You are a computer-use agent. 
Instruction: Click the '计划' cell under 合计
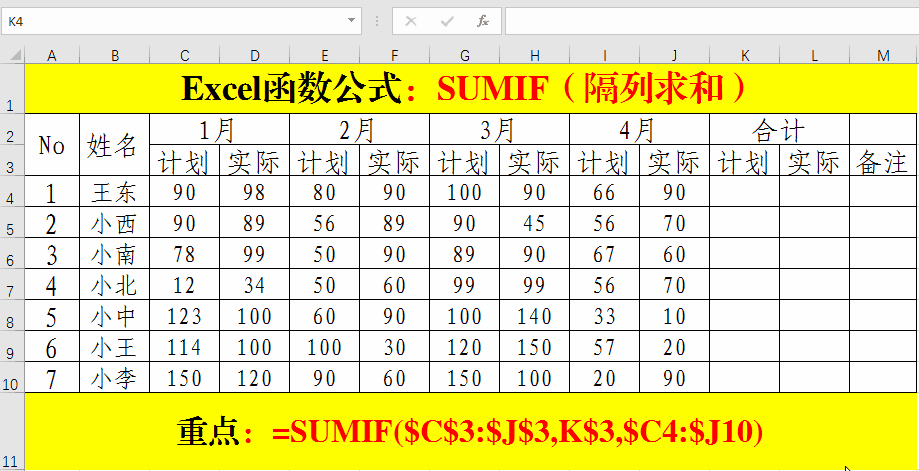click(x=745, y=160)
